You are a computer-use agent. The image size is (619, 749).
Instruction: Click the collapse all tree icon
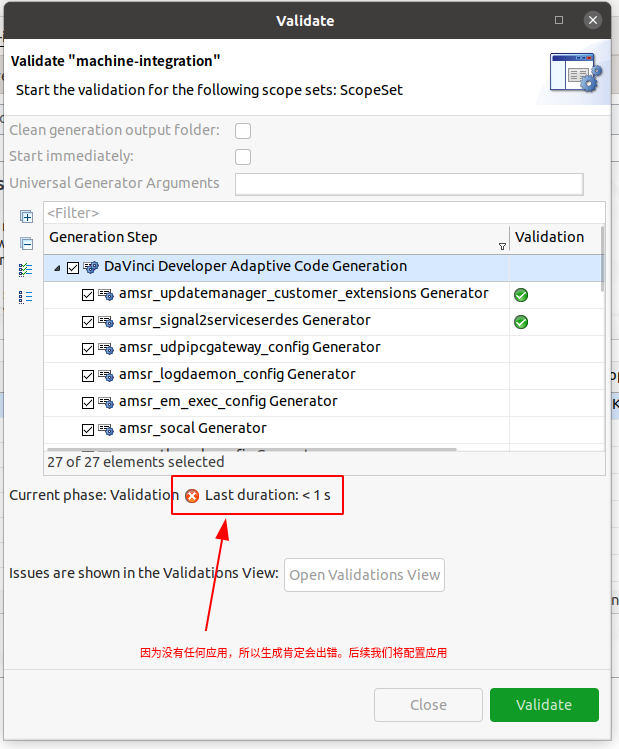click(26, 244)
